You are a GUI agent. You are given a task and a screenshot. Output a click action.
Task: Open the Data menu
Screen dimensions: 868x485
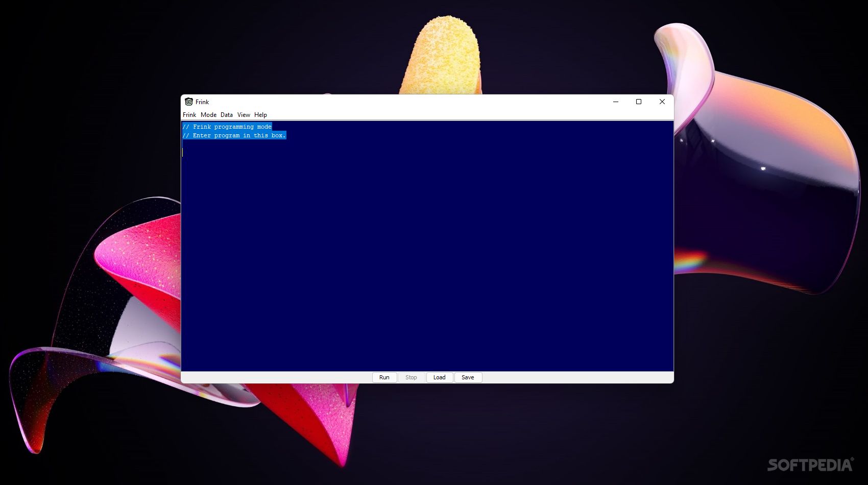pyautogui.click(x=227, y=115)
